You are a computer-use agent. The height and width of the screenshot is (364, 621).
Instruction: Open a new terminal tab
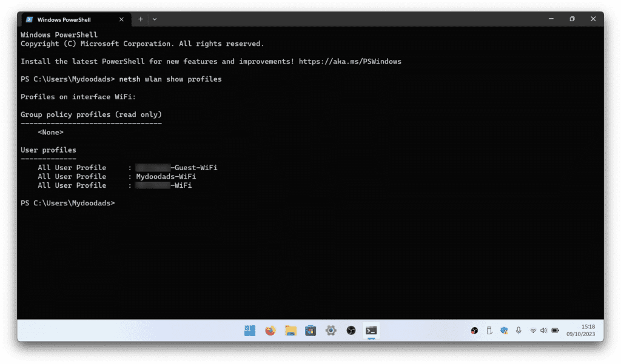pos(141,19)
